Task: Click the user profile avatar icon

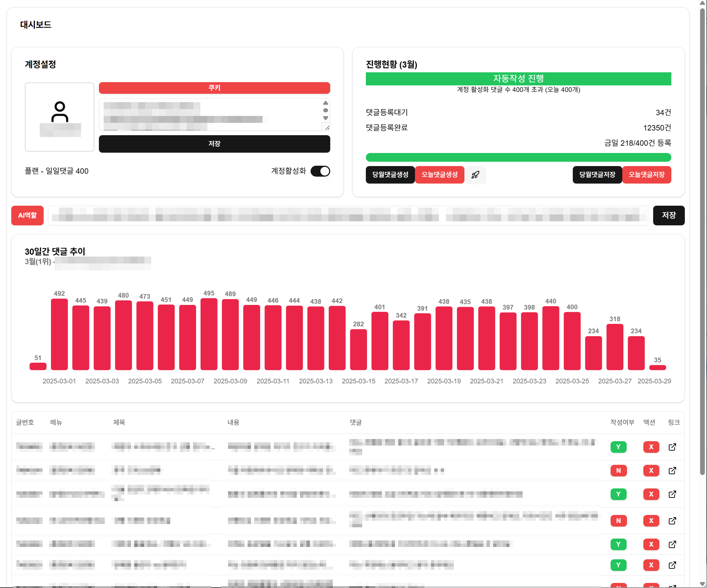Action: (x=60, y=112)
